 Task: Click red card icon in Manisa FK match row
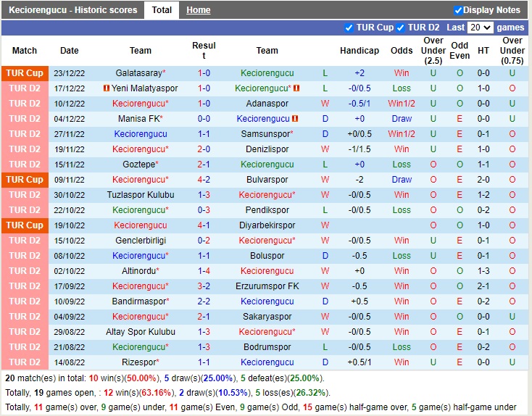tap(296, 119)
